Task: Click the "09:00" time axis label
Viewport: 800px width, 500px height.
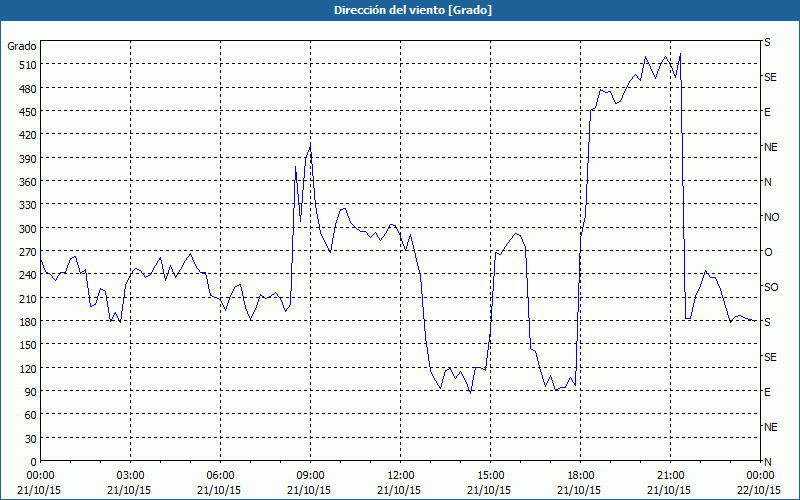Action: 311,476
